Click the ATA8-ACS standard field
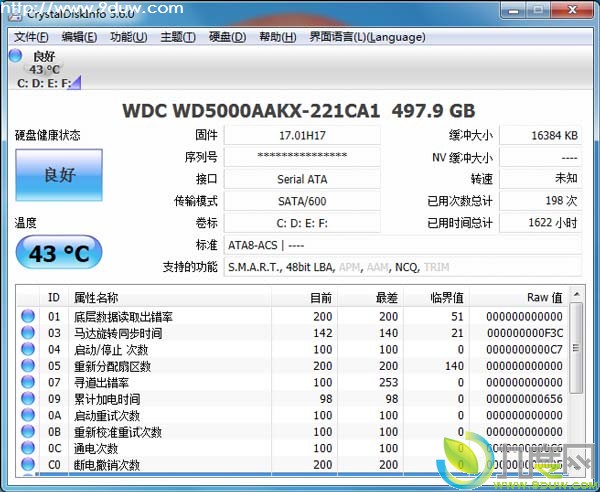The height and width of the screenshot is (492, 600). pyautogui.click(x=403, y=245)
